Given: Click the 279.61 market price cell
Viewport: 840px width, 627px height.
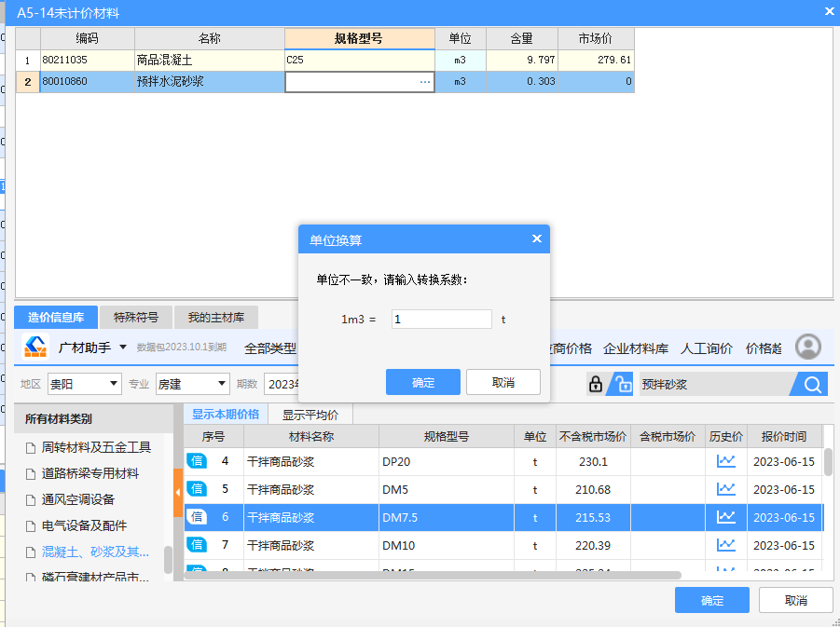Looking at the screenshot, I should pyautogui.click(x=596, y=60).
